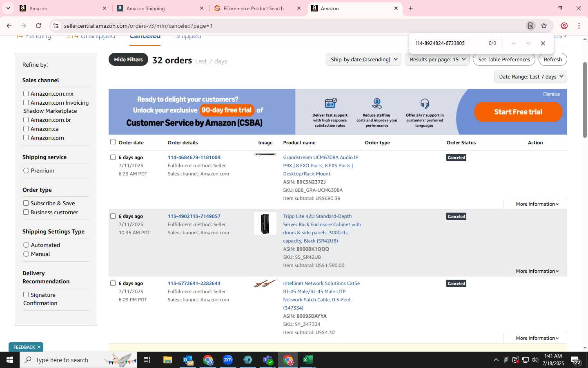588x368 pixels.
Task: Close the FEEDBACK tab with its X
Action: tap(39, 347)
